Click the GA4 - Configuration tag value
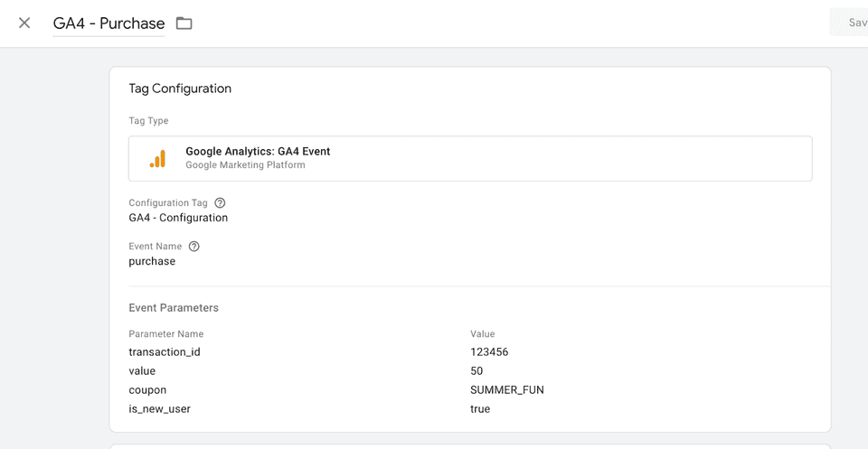 [178, 218]
